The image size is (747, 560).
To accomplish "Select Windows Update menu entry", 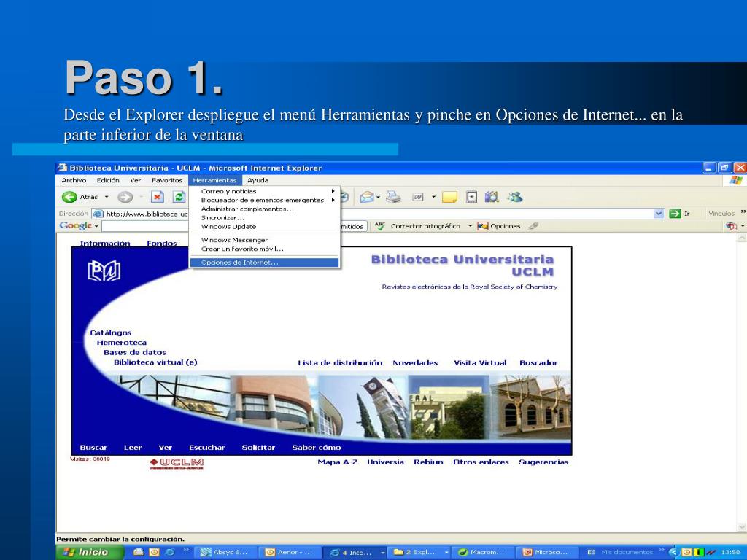I will [x=264, y=227].
